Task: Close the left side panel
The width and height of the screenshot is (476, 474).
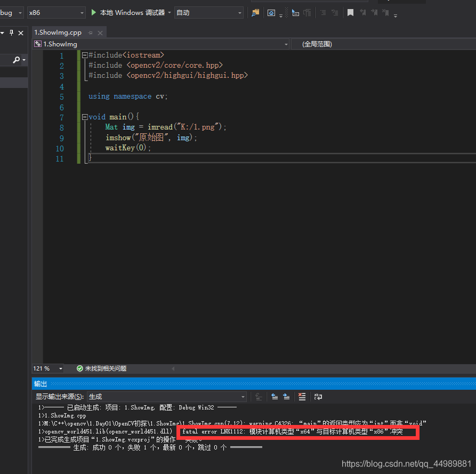Action: point(21,33)
